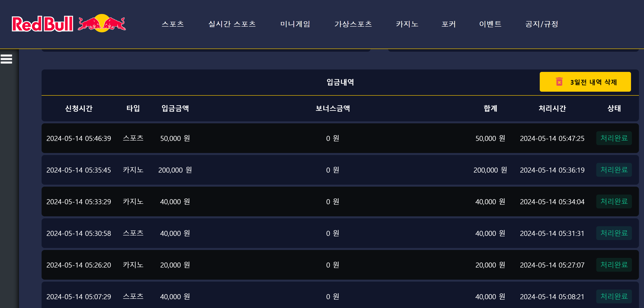Navigate to 가상스포츠
Image resolution: width=644 pixels, height=308 pixels.
click(353, 24)
